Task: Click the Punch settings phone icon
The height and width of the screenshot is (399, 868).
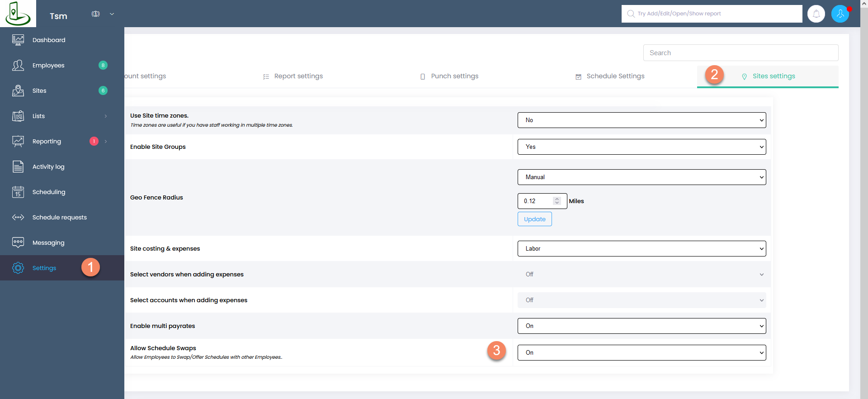Action: point(423,76)
